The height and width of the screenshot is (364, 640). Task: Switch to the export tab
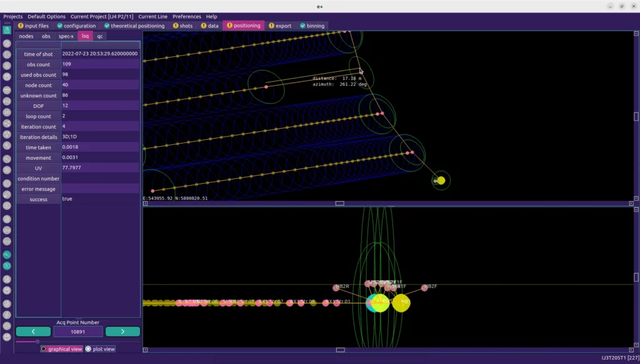click(280, 26)
